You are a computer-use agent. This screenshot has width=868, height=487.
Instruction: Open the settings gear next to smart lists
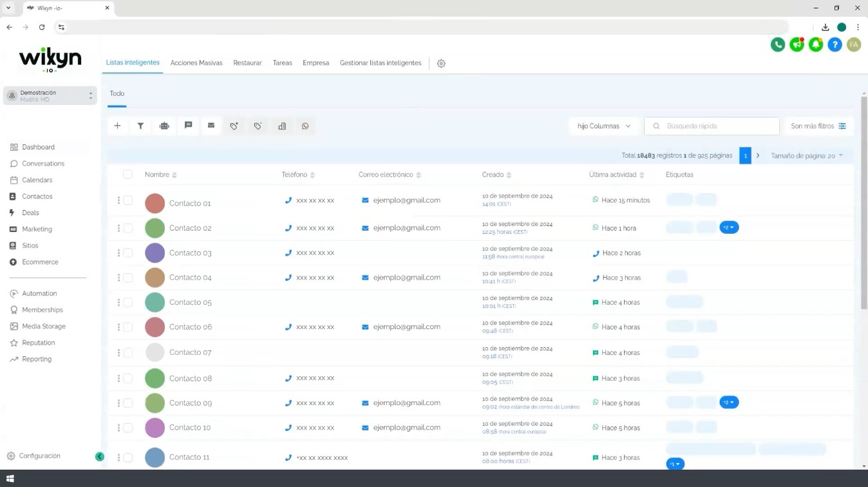pos(441,63)
